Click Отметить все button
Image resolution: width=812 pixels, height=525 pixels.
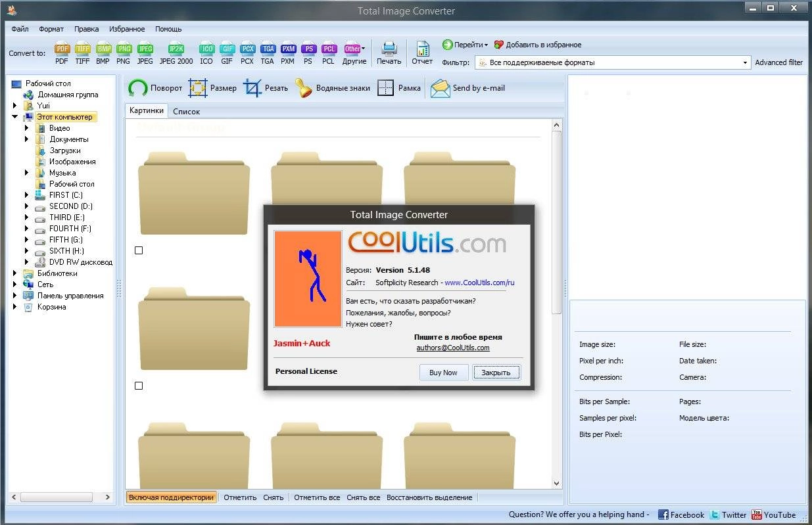click(317, 497)
